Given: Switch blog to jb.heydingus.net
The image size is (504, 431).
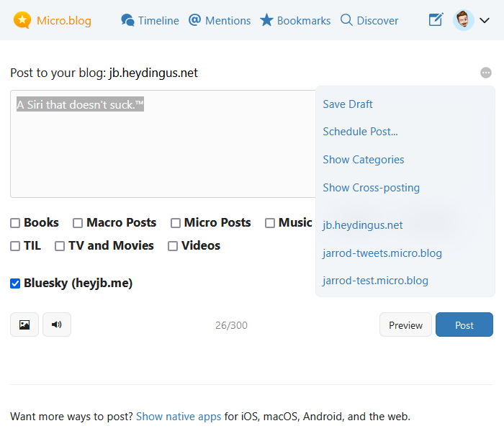Looking at the screenshot, I should point(363,225).
